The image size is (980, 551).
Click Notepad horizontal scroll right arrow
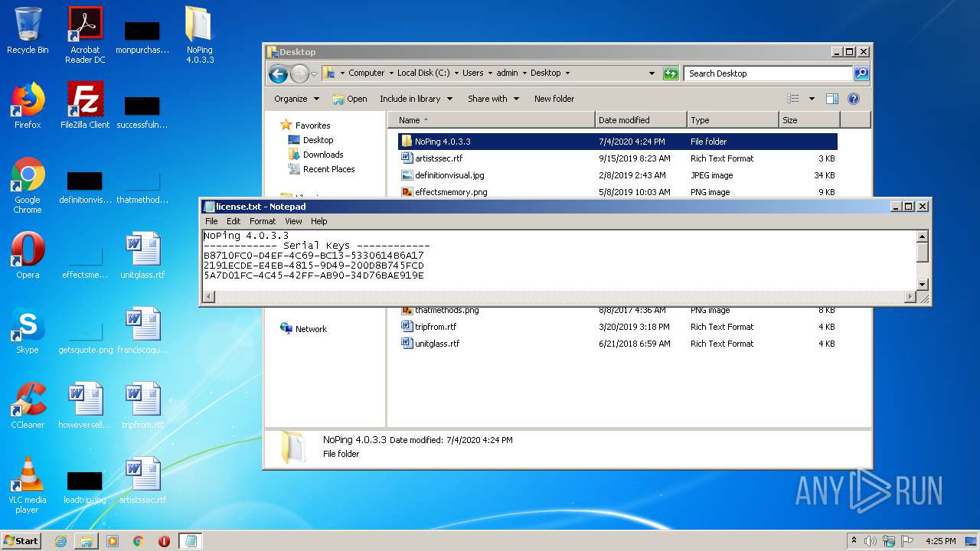(911, 297)
